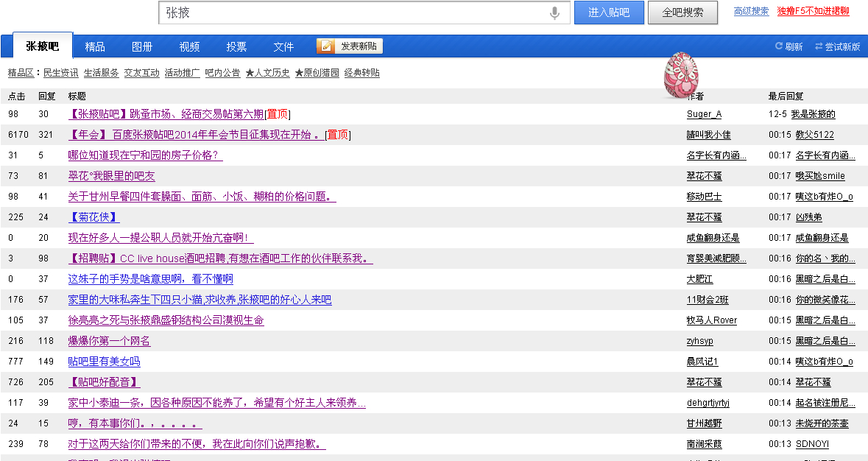The height and width of the screenshot is (461, 868).
Task: Open author 大肥江's profile
Action: (x=699, y=279)
